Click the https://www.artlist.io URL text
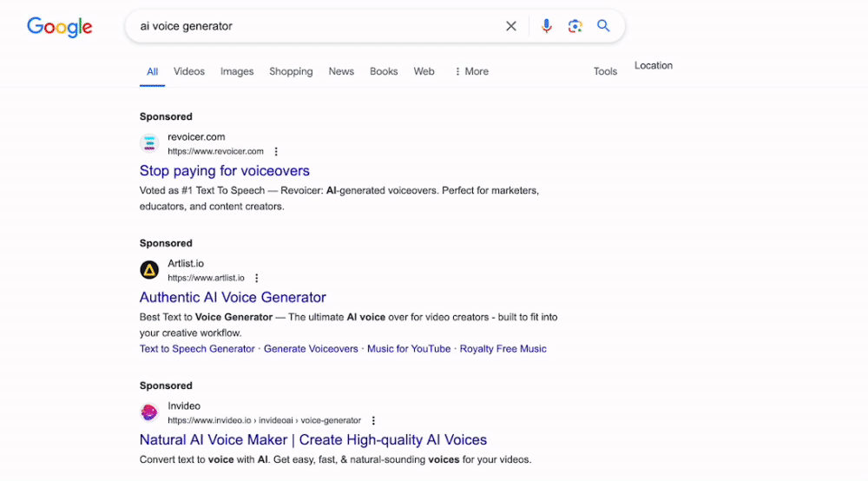Viewport: 868px width, 481px height. click(x=206, y=279)
